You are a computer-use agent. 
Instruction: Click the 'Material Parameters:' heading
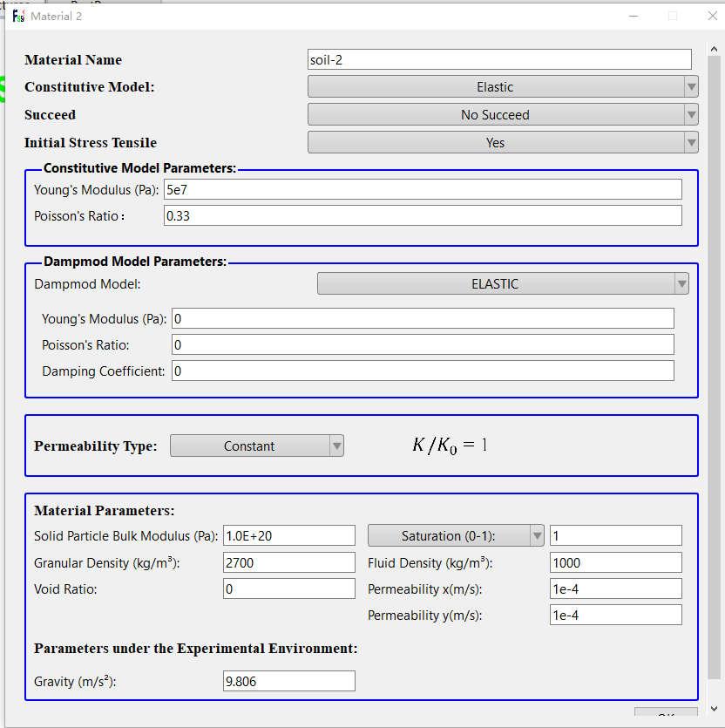point(105,511)
